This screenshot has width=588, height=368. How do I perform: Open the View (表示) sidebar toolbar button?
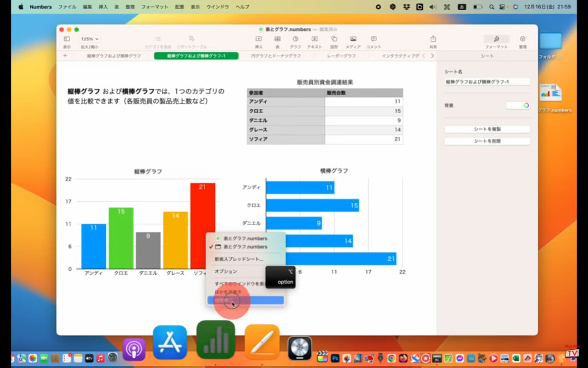pyautogui.click(x=67, y=39)
